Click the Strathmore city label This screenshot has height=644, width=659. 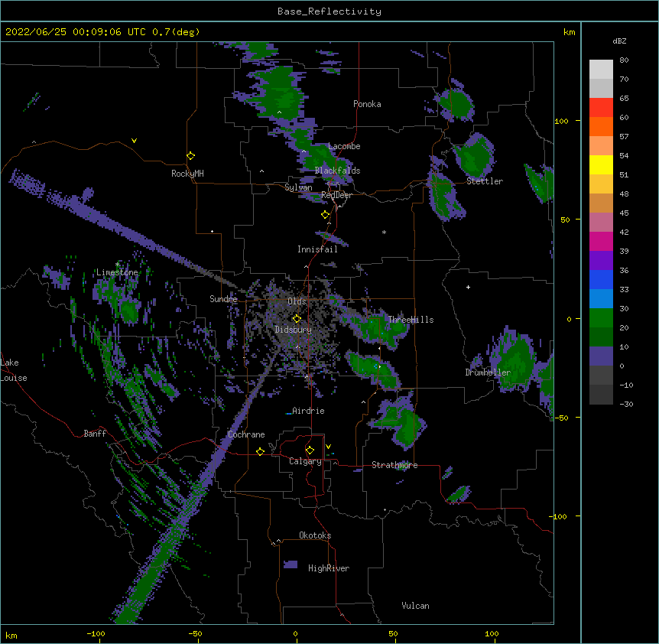[x=394, y=465]
